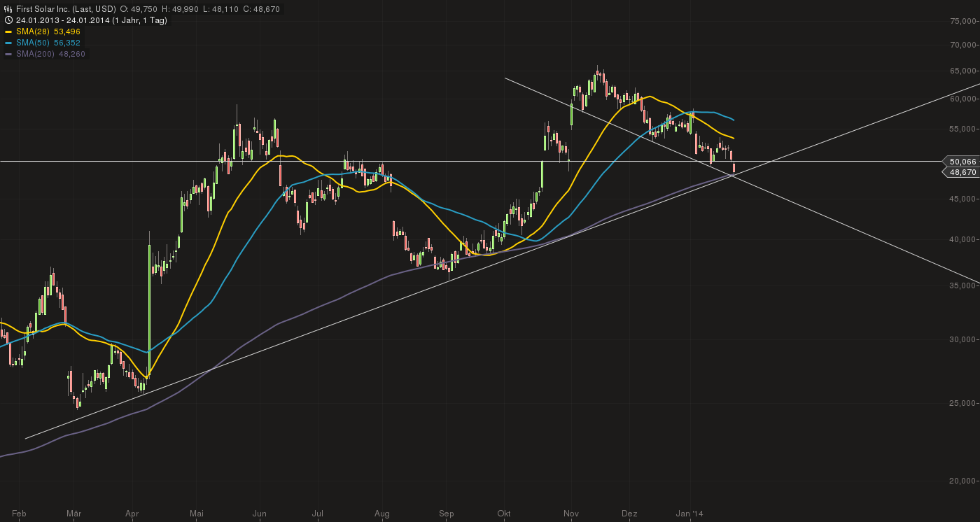Click the 25,000 price axis label
The image size is (980, 522).
point(964,403)
